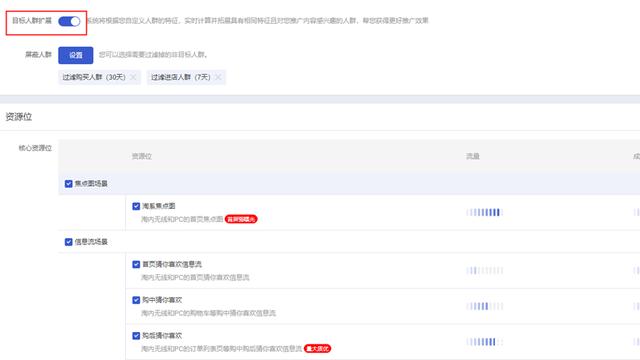Screen dimensions: 640x360
Task: Click the traffic level bar for 购后猜你喜欢
Action: (x=484, y=342)
